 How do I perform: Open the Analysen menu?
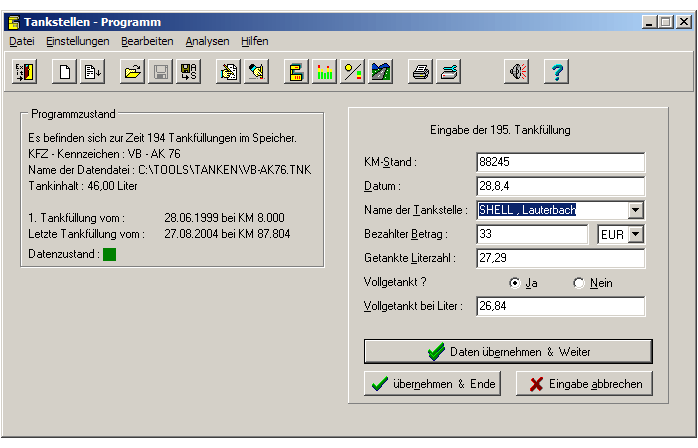[x=207, y=41]
